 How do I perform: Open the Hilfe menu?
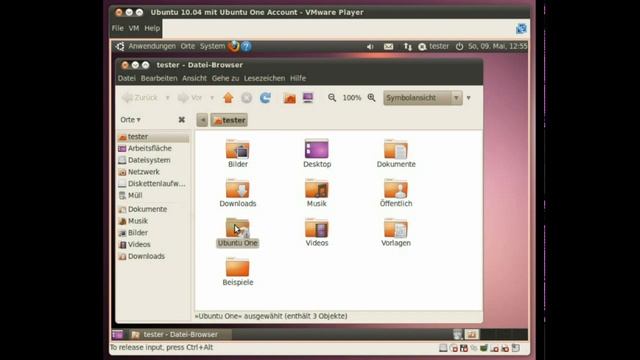coord(298,78)
